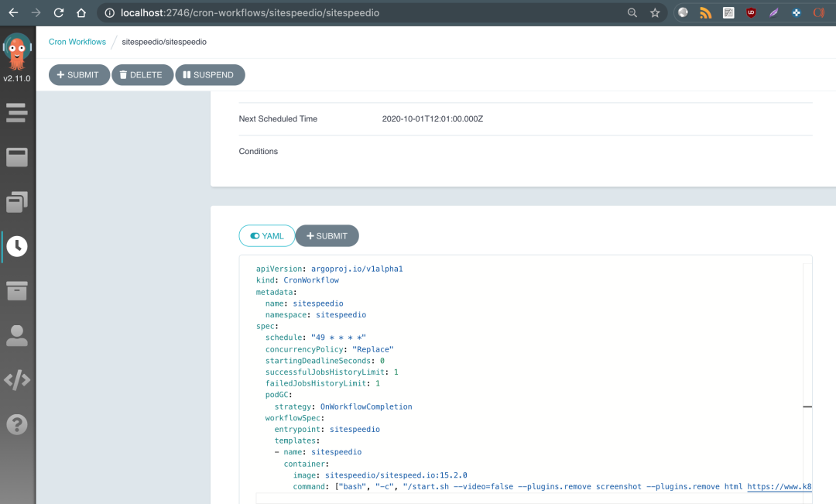Open the Workflows list sidebar icon

16,112
